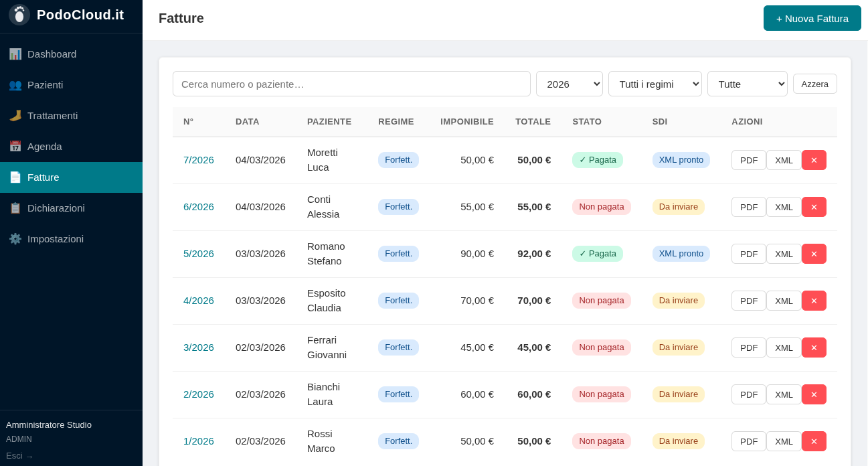The width and height of the screenshot is (868, 466).
Task: Export XML for invoice 4/2026
Action: (x=784, y=301)
